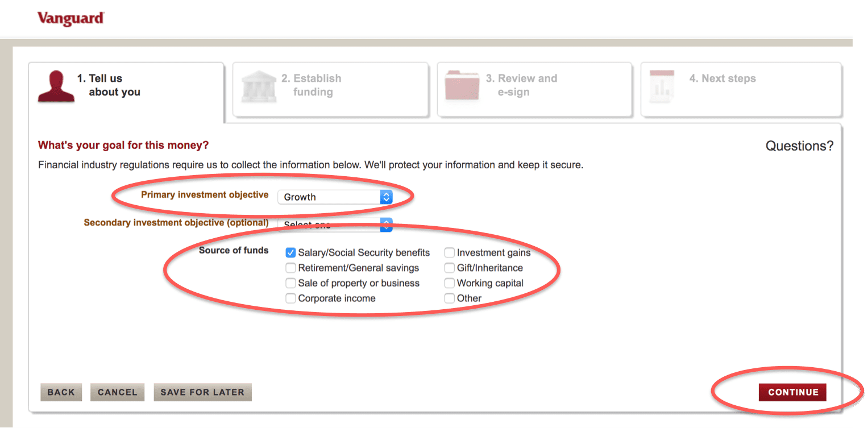Switch to 'Review and e-sign' tab
Viewport: 868px width, 428px height.
click(534, 90)
